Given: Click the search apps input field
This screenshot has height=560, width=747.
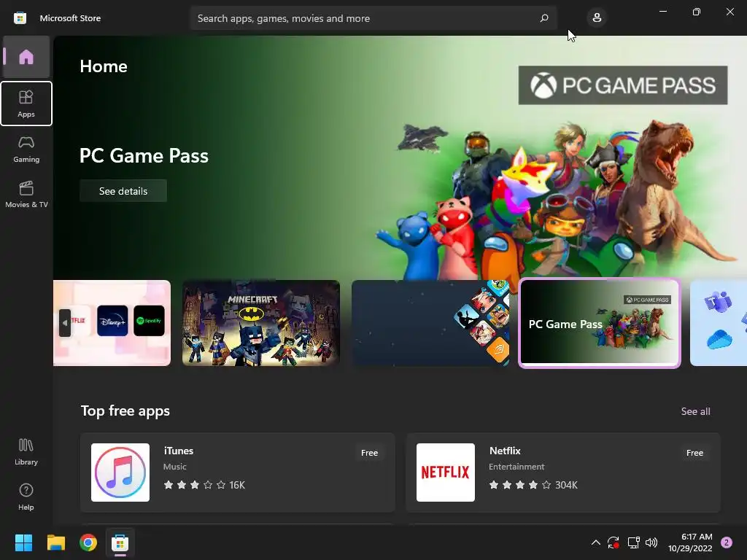Looking at the screenshot, I should coord(373,18).
